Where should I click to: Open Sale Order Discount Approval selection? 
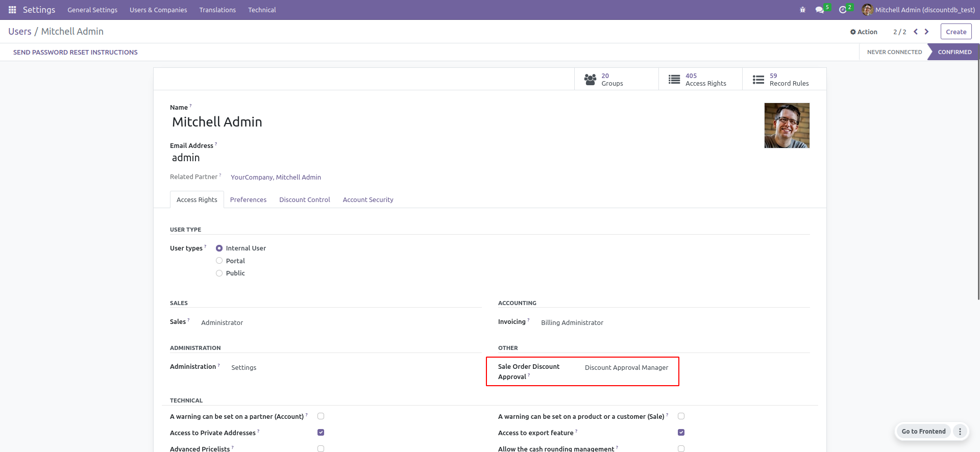(x=626, y=368)
